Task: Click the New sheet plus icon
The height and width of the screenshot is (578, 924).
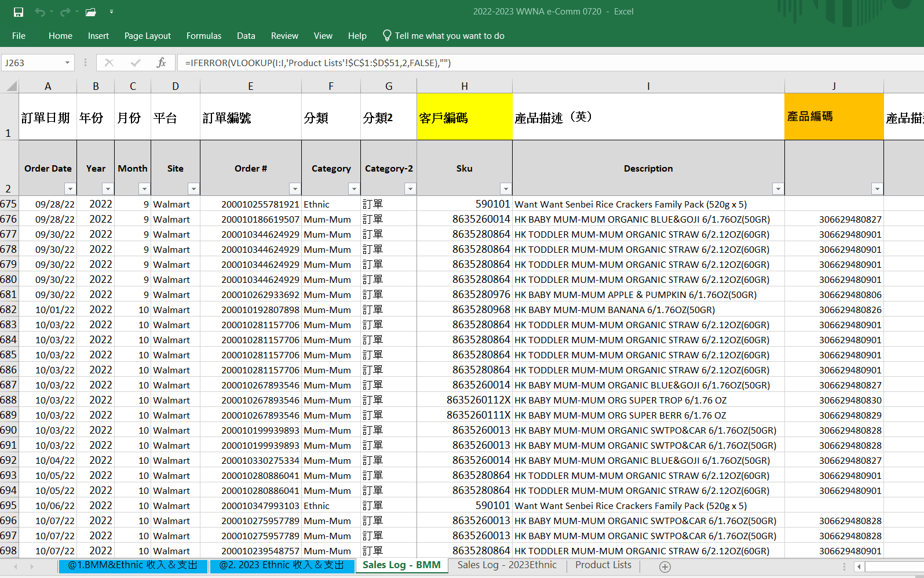Action: 665,566
